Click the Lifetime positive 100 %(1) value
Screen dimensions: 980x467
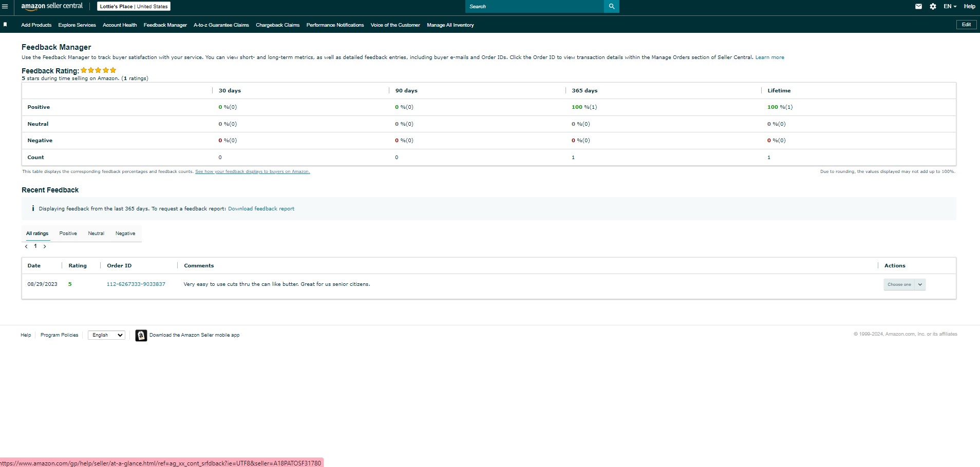tap(780, 107)
